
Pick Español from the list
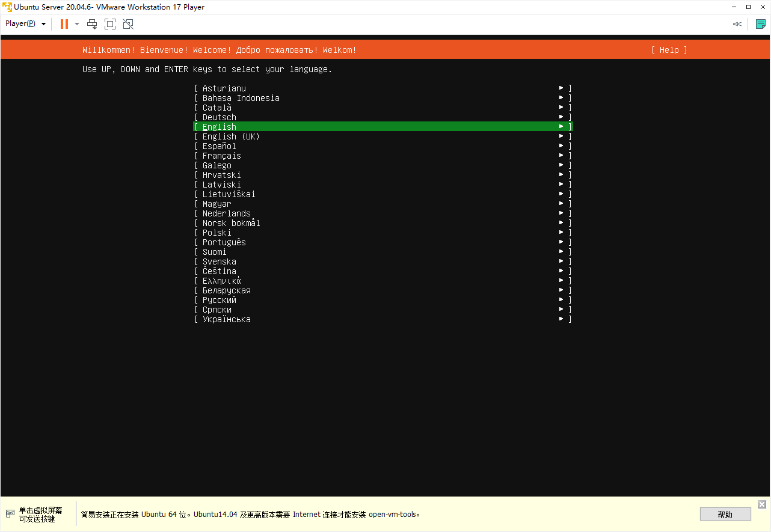point(383,146)
